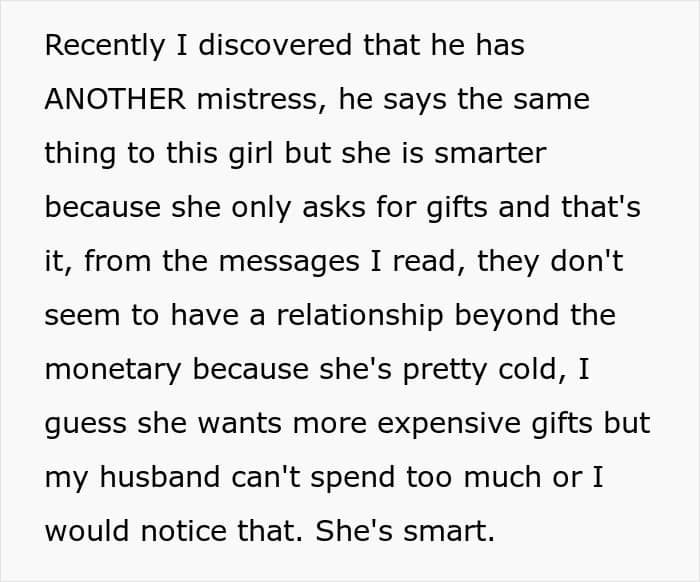Image resolution: width=700 pixels, height=582 pixels.
Task: Click the word "guess" starting eighth line
Action: click(86, 424)
